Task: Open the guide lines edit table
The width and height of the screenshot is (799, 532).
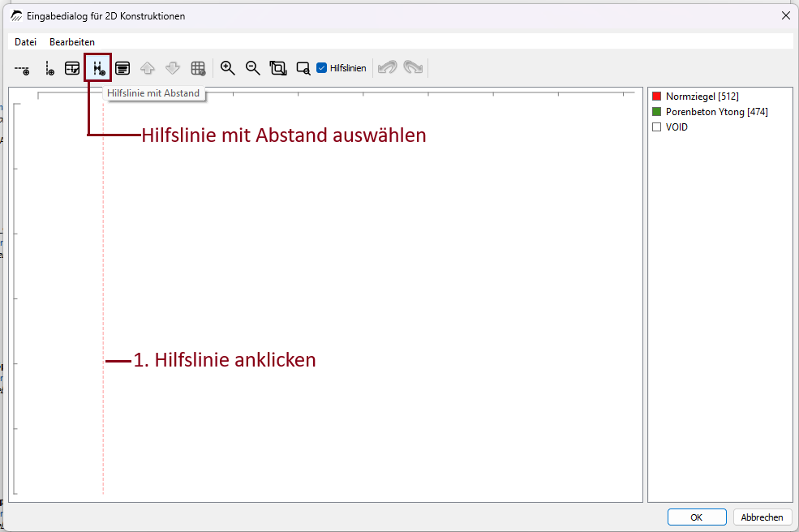Action: pos(72,68)
